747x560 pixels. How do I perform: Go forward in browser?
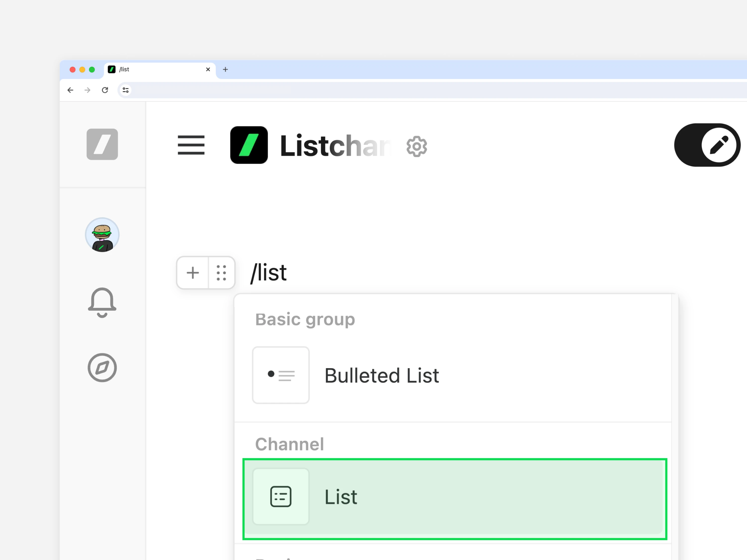coord(87,90)
